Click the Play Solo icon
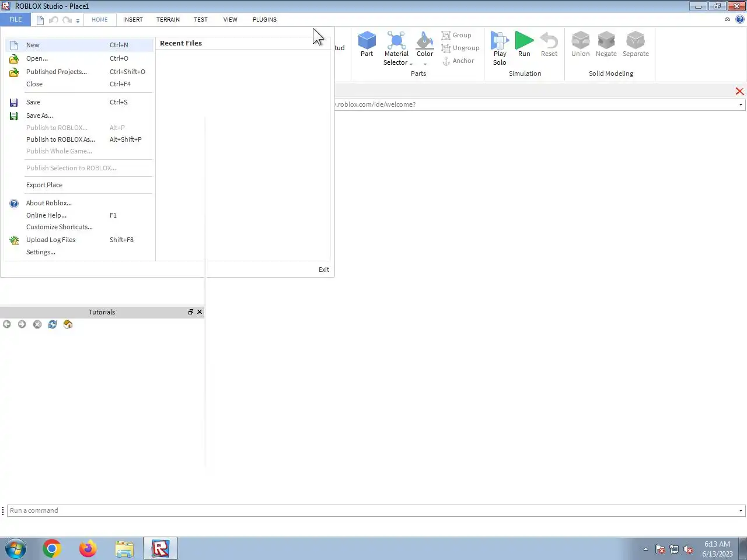 tap(500, 40)
